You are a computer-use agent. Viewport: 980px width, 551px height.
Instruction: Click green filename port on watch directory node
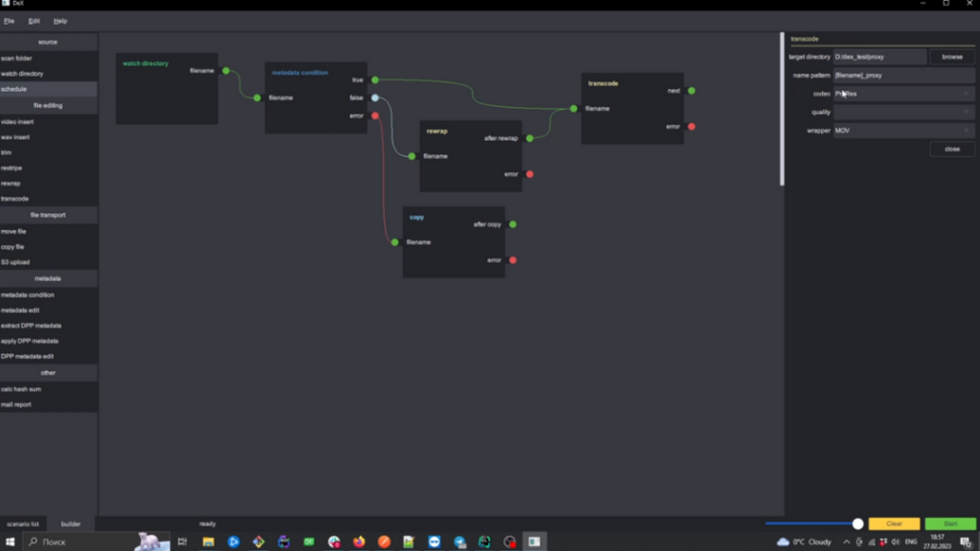click(226, 71)
